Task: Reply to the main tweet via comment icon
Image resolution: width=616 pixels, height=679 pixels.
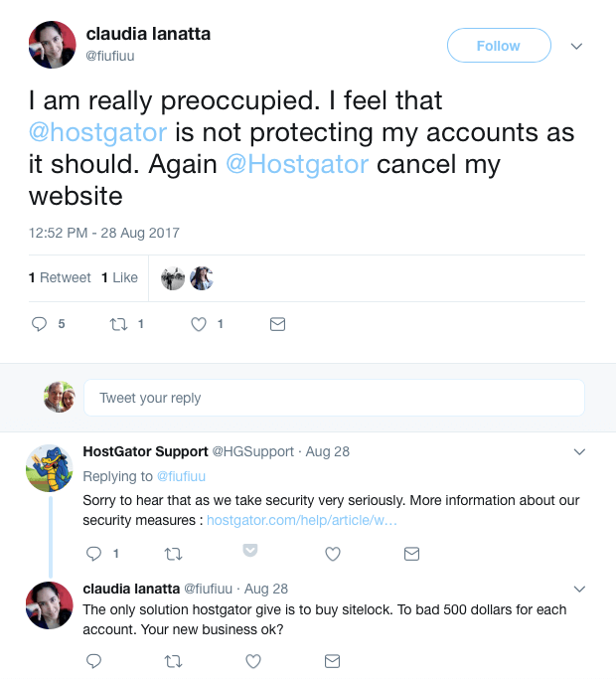Action: pyautogui.click(x=41, y=324)
